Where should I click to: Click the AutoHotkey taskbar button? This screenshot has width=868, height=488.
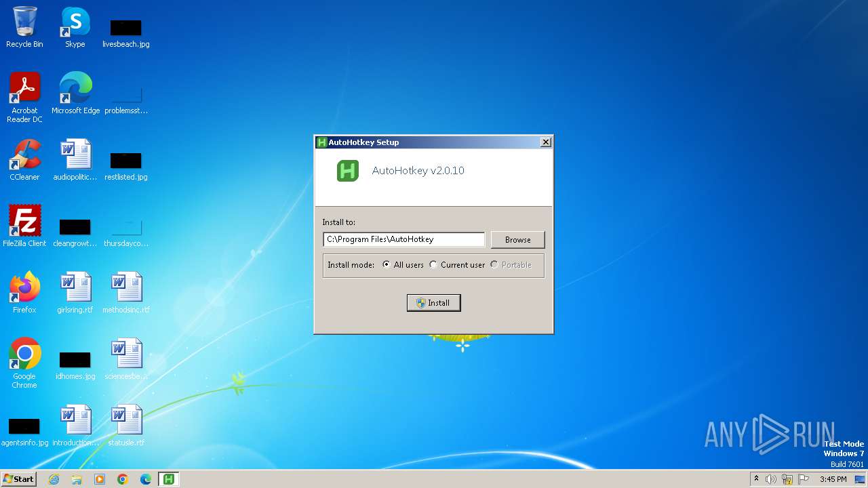169,479
